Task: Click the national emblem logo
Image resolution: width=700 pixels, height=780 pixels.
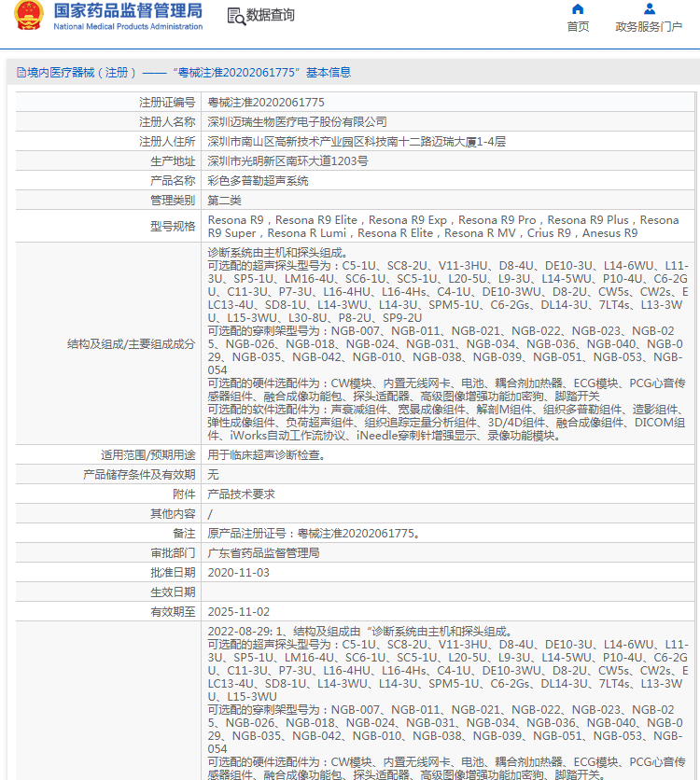Action: point(28,16)
